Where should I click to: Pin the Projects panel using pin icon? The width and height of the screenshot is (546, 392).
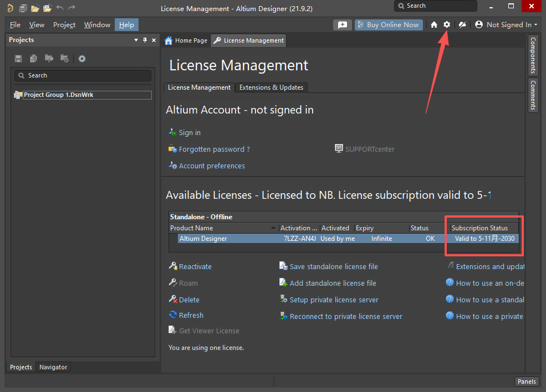[145, 40]
